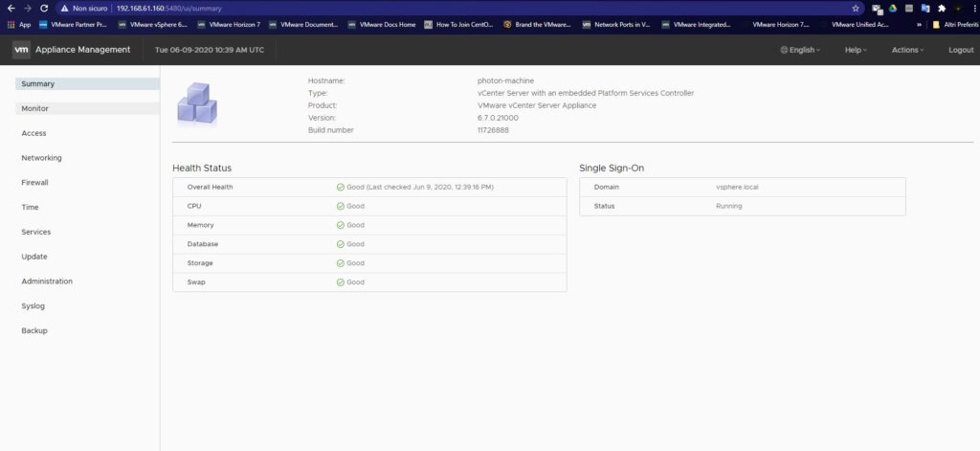Reload the page with the refresh icon
Image resolution: width=980 pixels, height=451 pixels.
(x=44, y=8)
